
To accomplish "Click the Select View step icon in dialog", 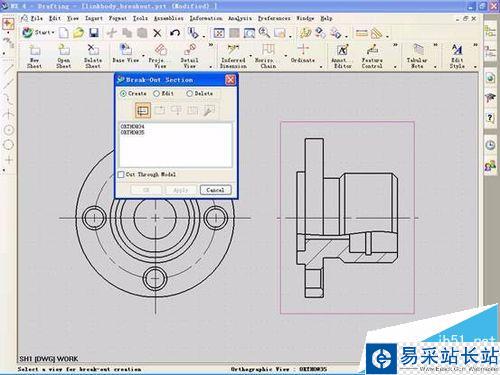I will click(x=143, y=111).
